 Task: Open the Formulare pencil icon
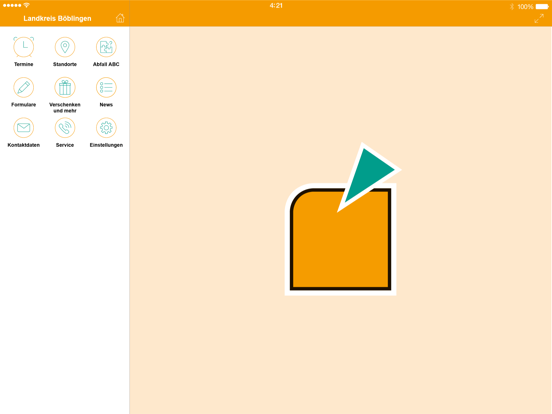coord(24,87)
